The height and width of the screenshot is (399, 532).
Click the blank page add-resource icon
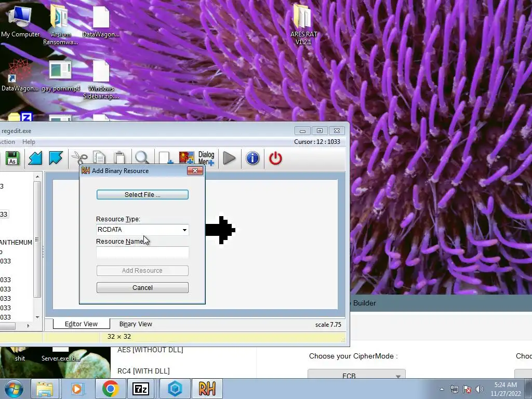(x=165, y=158)
